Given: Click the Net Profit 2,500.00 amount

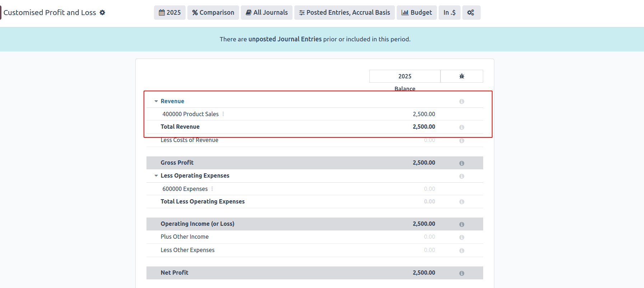Looking at the screenshot, I should (x=424, y=273).
